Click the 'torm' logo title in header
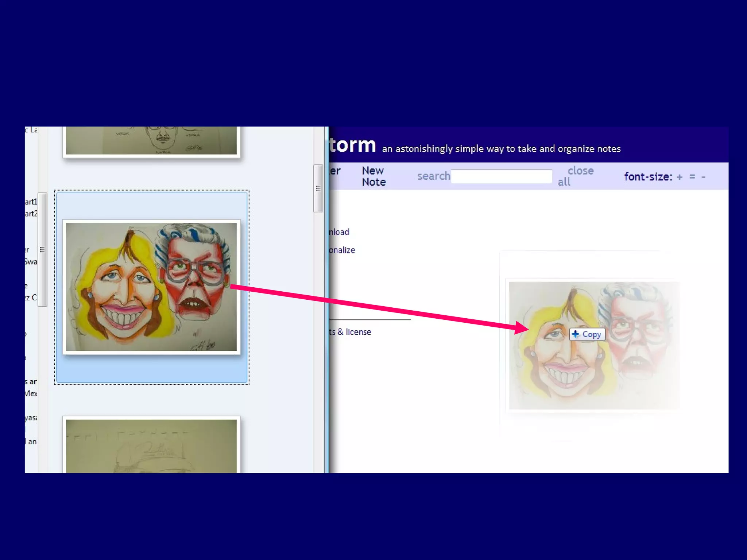 pyautogui.click(x=352, y=145)
